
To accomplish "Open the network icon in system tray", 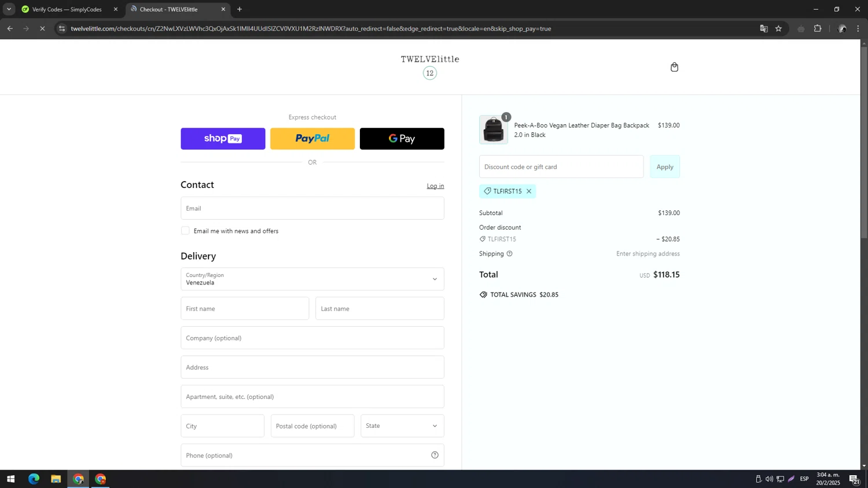I will [780, 479].
